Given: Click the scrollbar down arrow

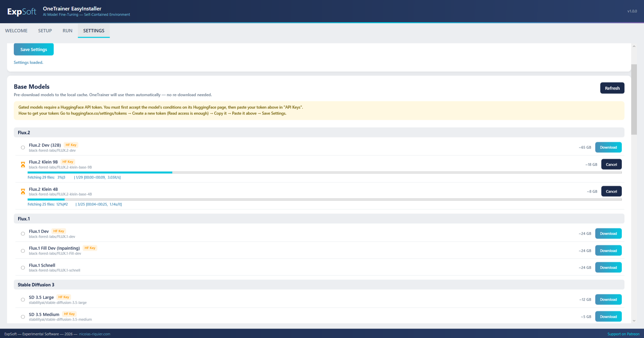Looking at the screenshot, I should tap(634, 321).
